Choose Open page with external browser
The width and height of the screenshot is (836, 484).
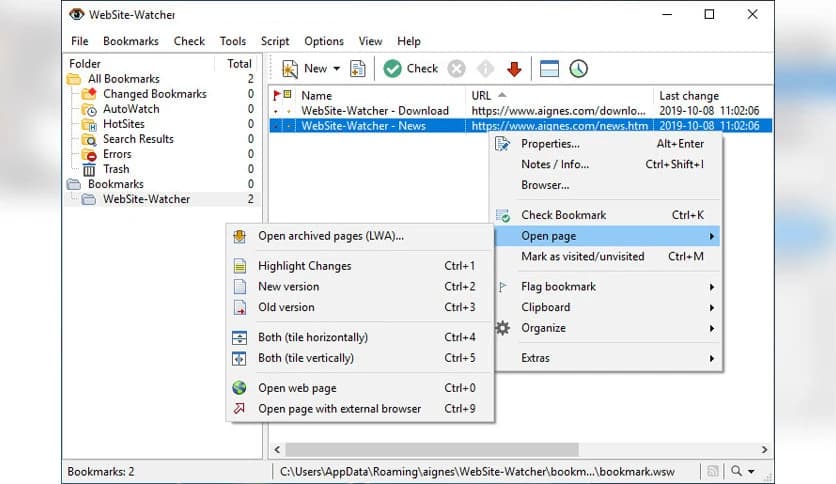point(360,409)
